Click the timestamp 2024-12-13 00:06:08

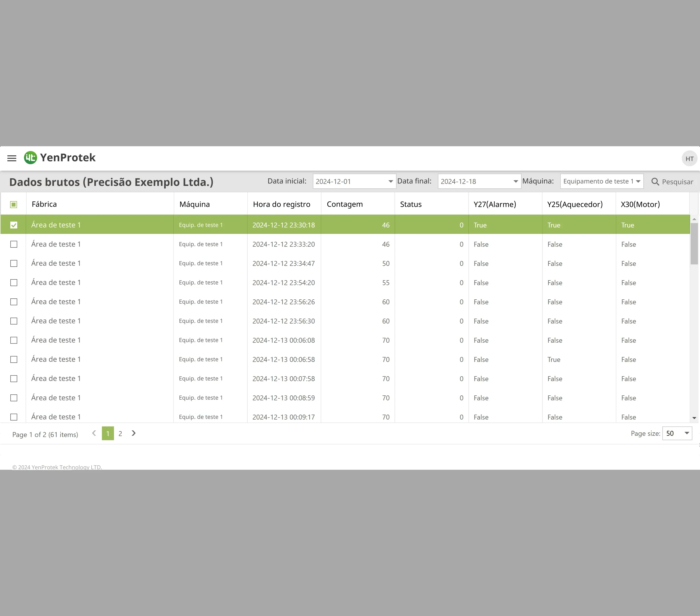(x=284, y=340)
